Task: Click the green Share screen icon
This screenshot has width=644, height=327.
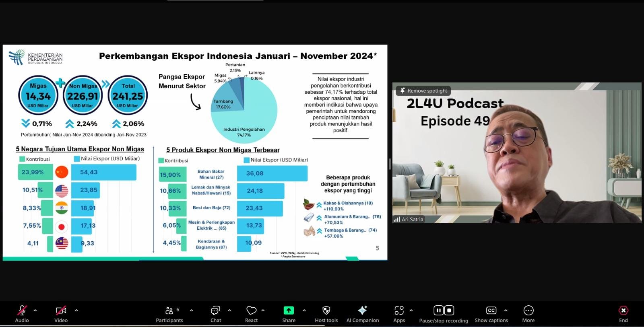Action: tap(289, 311)
